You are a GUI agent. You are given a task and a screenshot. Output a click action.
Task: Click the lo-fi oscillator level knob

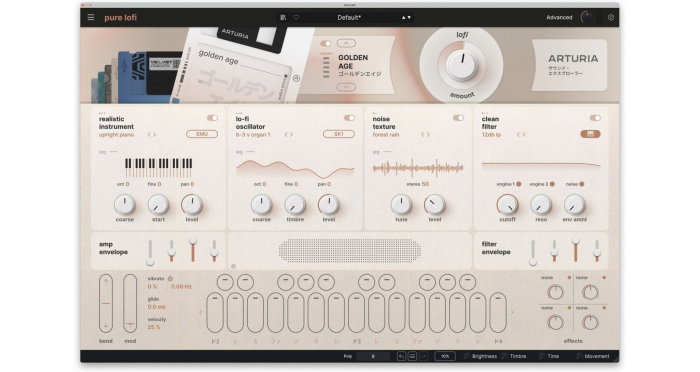329,205
